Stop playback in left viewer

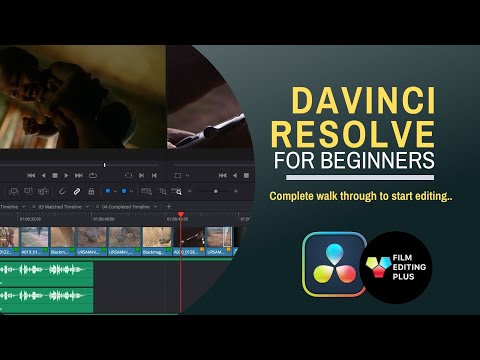tap(55, 175)
